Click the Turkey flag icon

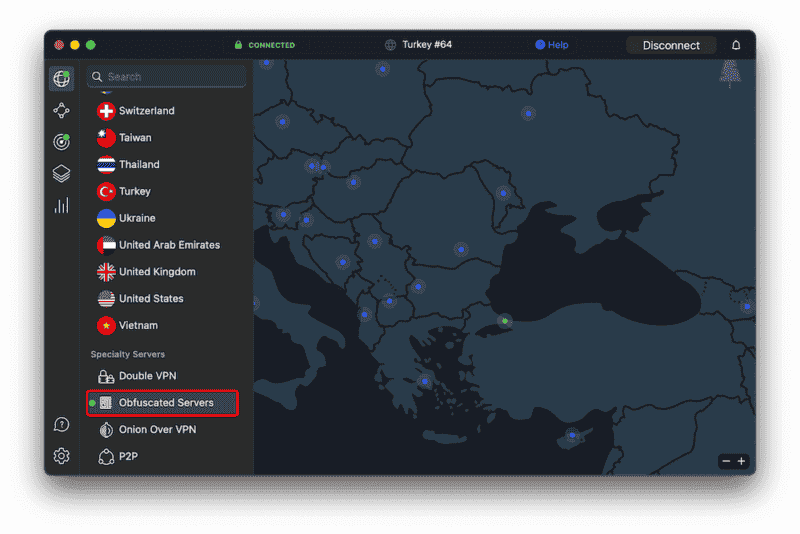[106, 191]
